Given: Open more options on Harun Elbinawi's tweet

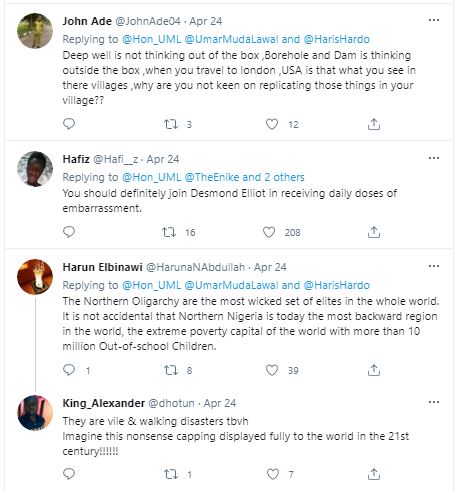Looking at the screenshot, I should click(x=434, y=266).
